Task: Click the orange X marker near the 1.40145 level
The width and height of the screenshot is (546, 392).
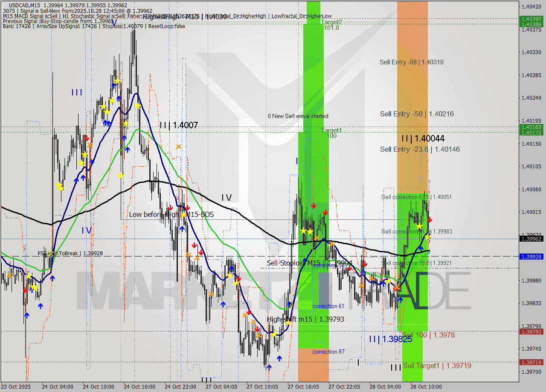Action: [178, 146]
